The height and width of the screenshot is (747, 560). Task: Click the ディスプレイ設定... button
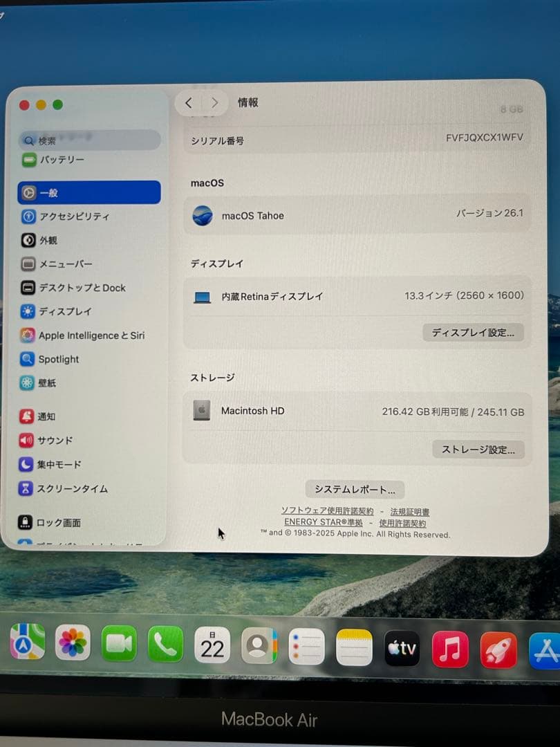(473, 333)
